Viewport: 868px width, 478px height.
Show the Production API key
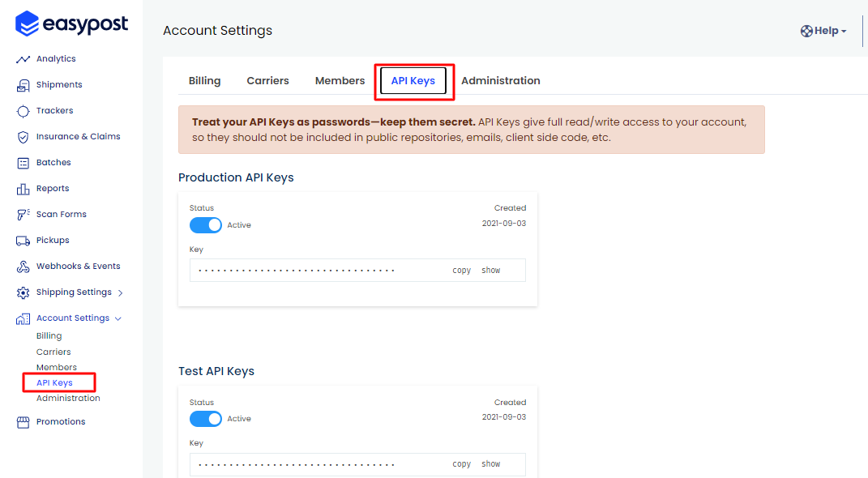point(491,271)
